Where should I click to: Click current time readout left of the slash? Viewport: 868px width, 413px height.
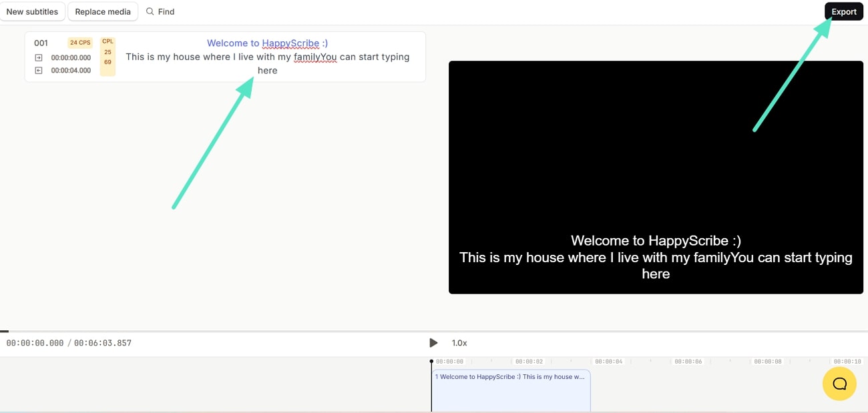point(35,343)
